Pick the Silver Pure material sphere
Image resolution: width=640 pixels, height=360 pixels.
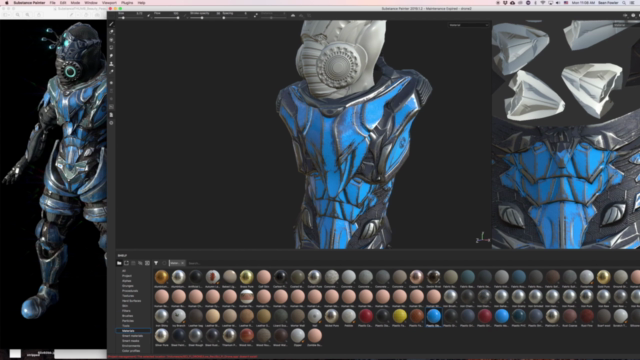click(162, 336)
